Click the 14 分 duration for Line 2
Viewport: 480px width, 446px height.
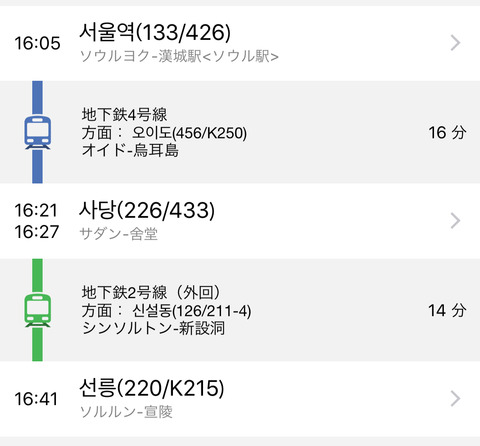(447, 310)
